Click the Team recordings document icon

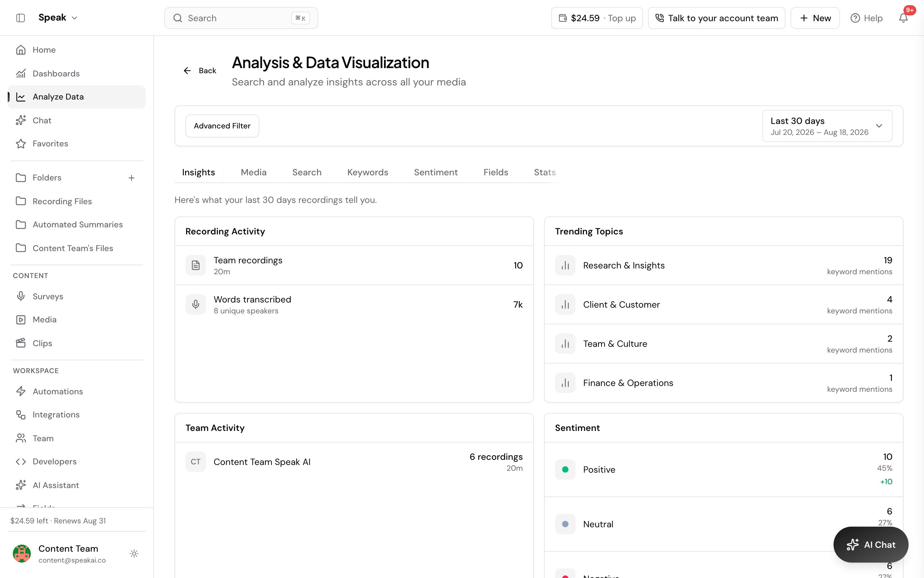pos(195,265)
